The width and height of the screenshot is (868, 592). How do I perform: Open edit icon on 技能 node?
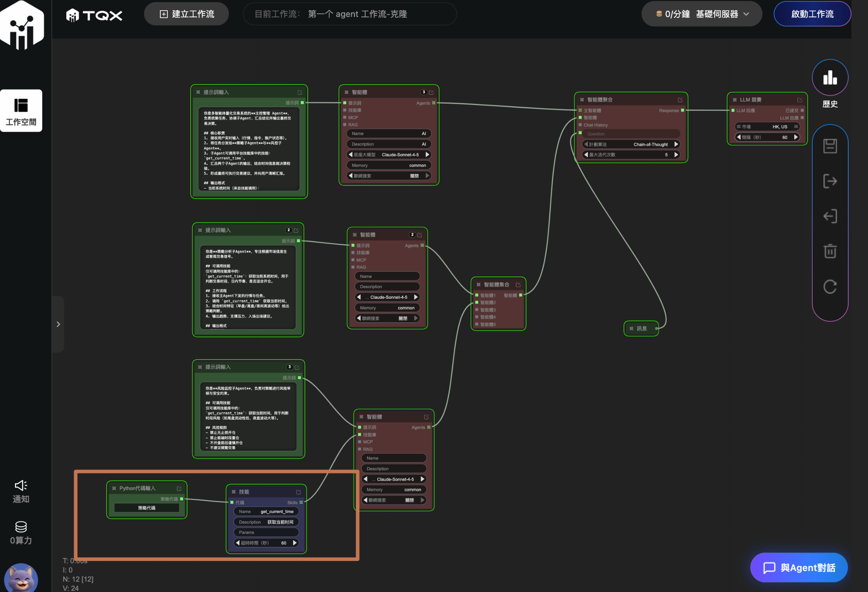click(299, 492)
